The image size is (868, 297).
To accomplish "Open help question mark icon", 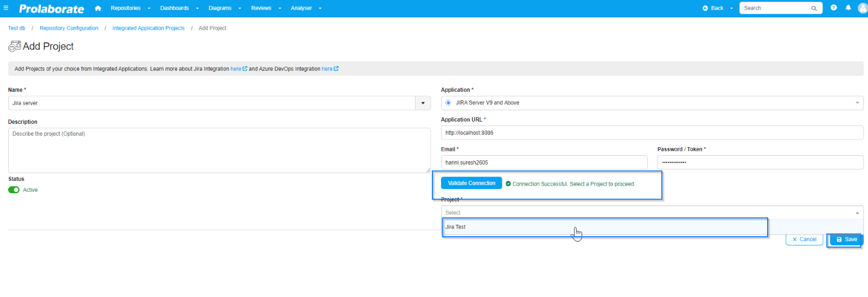I will coord(833,8).
